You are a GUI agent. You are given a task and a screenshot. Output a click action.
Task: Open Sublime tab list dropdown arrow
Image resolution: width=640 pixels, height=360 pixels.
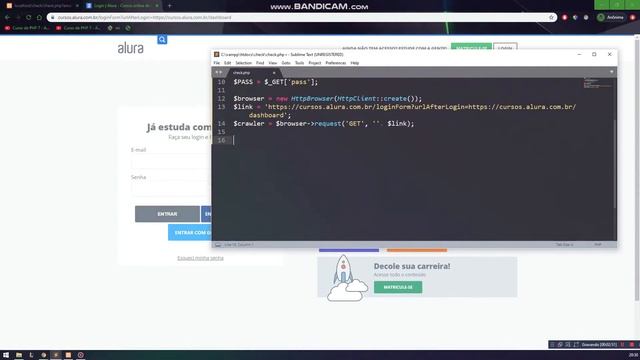pyautogui.click(x=611, y=72)
